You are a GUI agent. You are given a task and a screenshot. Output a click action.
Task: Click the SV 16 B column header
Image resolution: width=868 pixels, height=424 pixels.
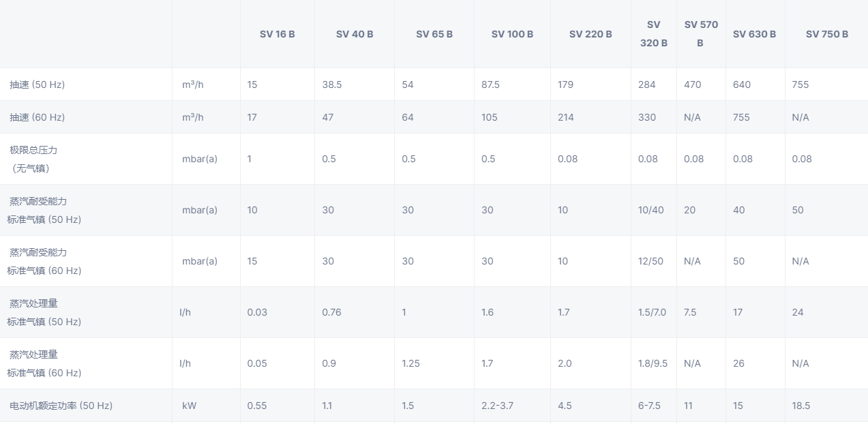click(x=277, y=34)
